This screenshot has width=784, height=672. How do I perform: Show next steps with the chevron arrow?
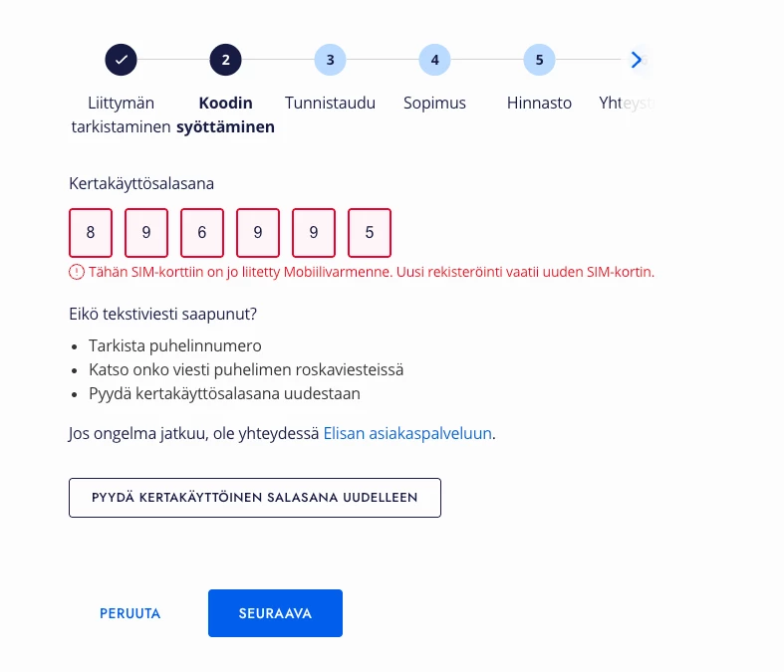point(636,60)
